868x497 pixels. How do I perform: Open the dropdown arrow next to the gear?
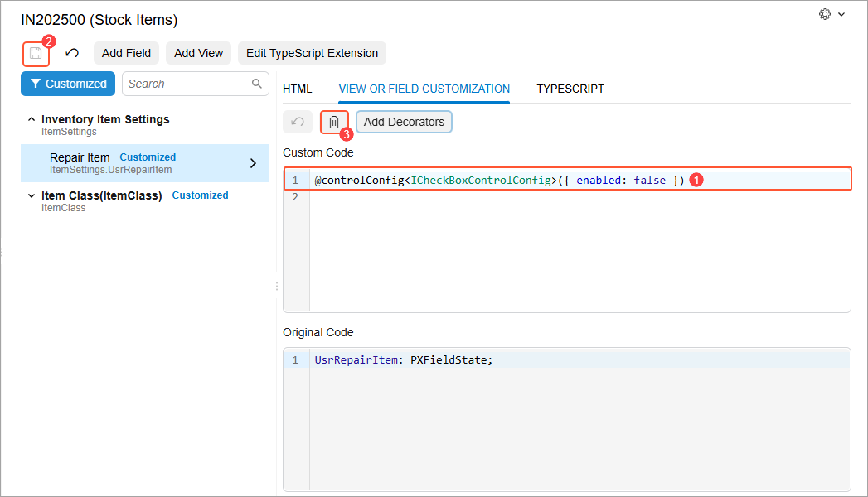click(841, 15)
